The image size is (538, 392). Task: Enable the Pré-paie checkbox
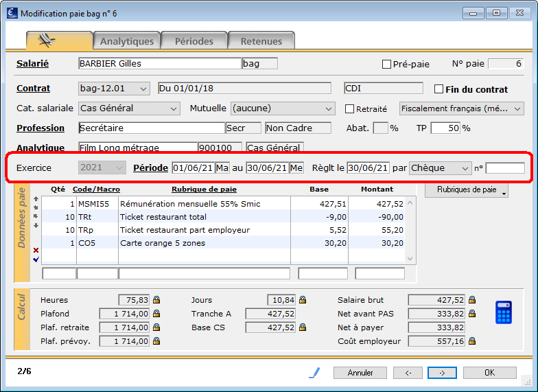(x=386, y=65)
